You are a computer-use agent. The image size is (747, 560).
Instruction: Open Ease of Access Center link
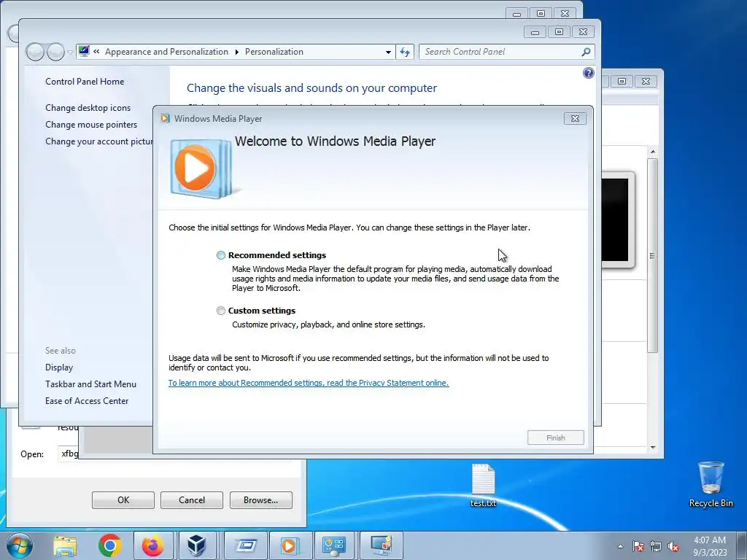click(x=87, y=401)
